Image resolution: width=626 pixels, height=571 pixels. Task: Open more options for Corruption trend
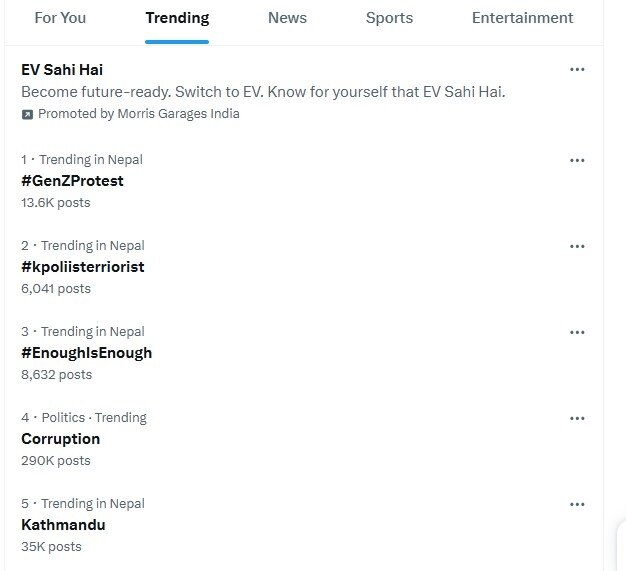pyautogui.click(x=577, y=418)
